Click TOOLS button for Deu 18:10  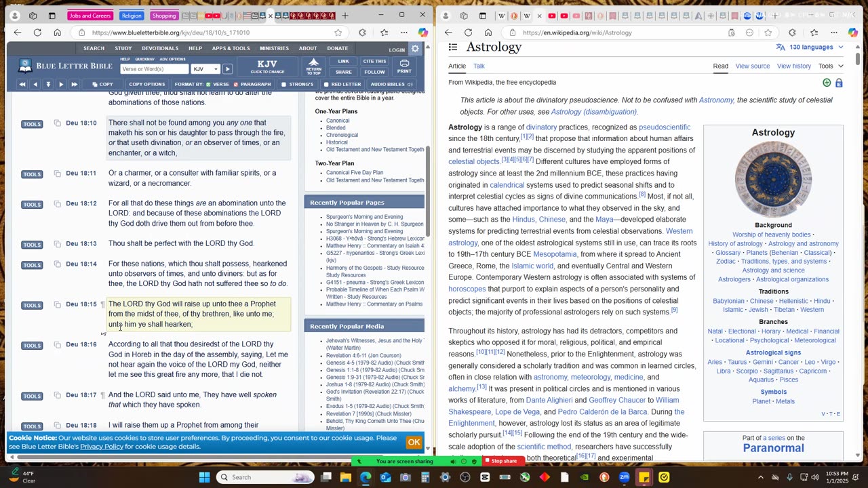[x=32, y=124]
